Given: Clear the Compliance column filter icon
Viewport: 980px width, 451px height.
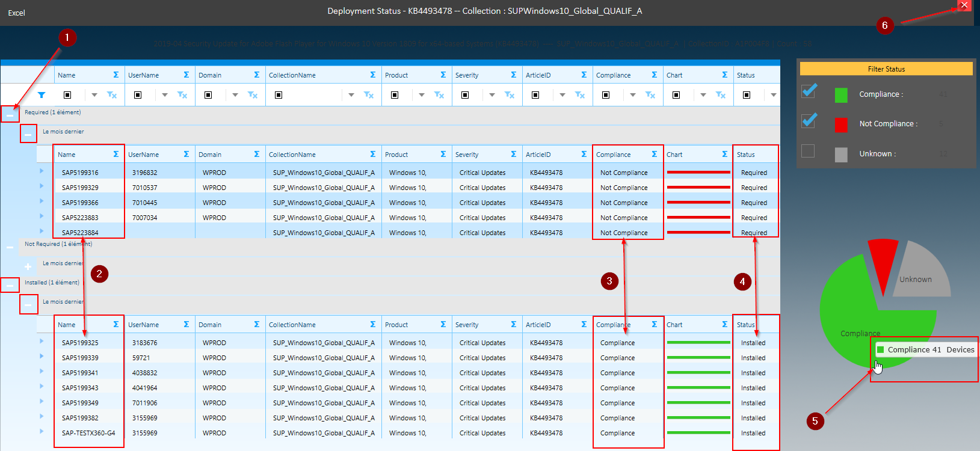Looking at the screenshot, I should pos(650,95).
